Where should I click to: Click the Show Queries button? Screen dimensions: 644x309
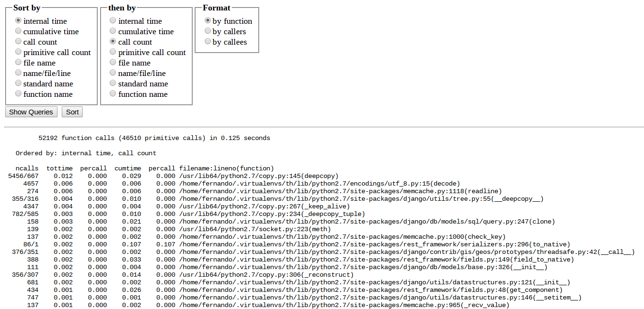[x=31, y=112]
